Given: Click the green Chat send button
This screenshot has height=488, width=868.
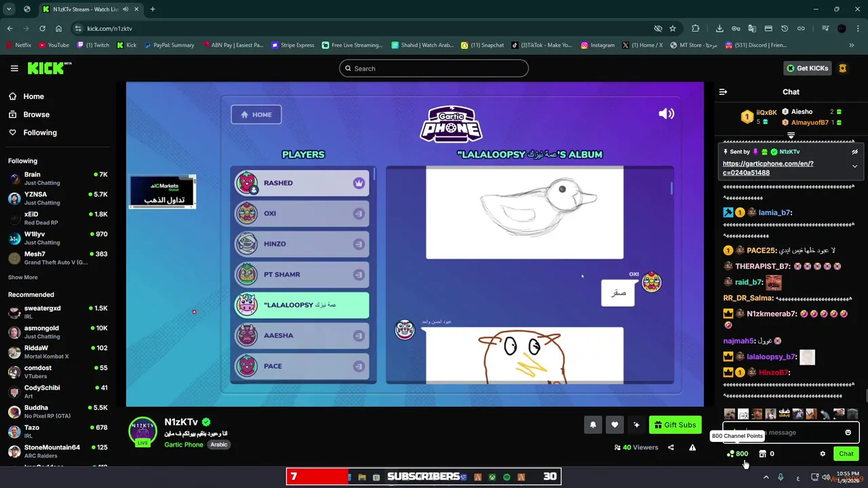Looking at the screenshot, I should point(846,453).
